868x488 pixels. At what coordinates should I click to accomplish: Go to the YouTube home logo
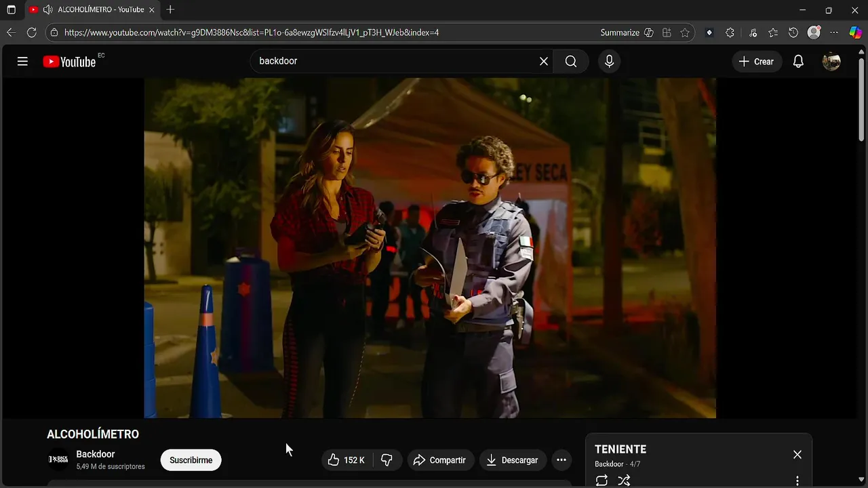coord(70,62)
